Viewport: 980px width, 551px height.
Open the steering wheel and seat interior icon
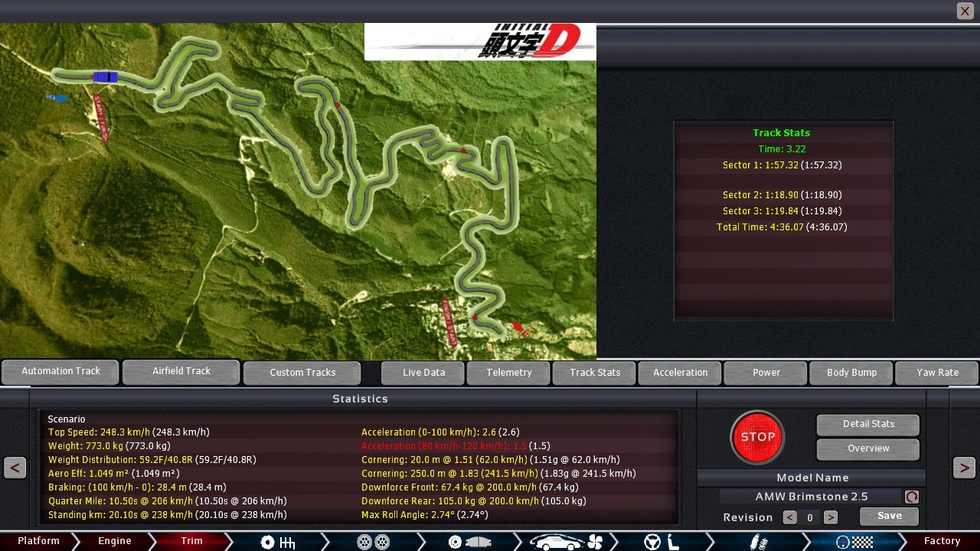(661, 542)
